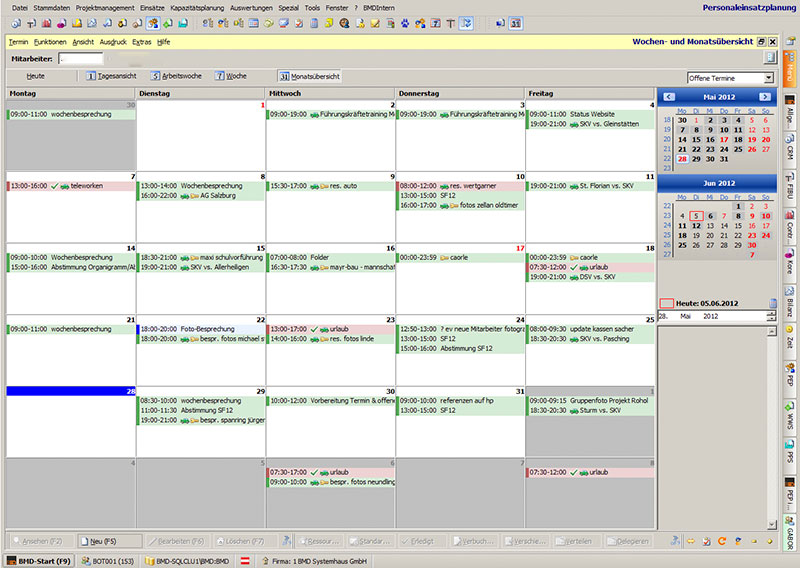The image size is (800, 568).
Task: Open the Funktionen menu
Action: click(49, 42)
